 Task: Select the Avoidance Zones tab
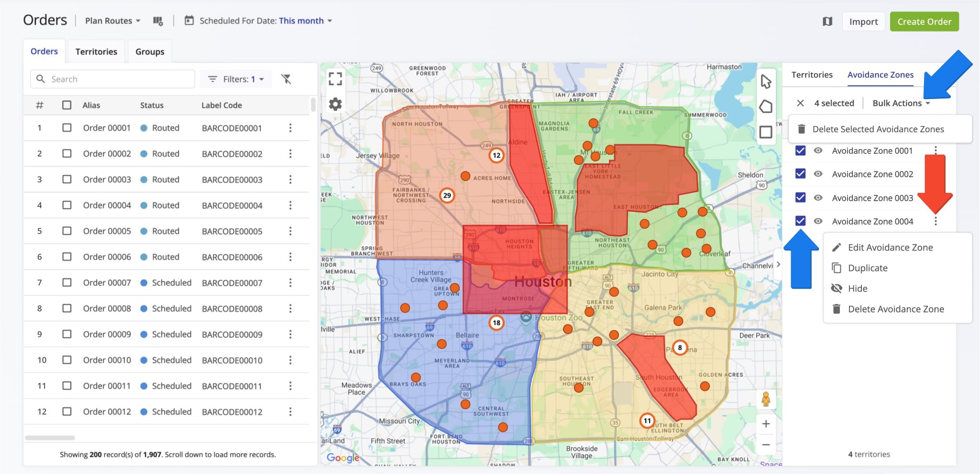(x=881, y=75)
